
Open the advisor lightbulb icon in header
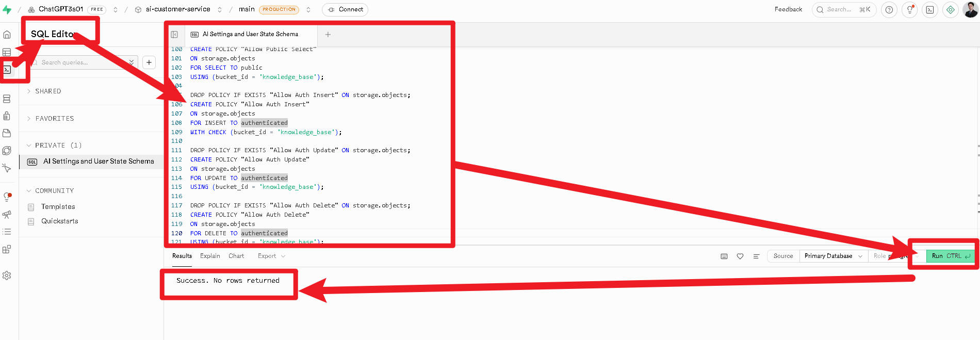[x=910, y=10]
